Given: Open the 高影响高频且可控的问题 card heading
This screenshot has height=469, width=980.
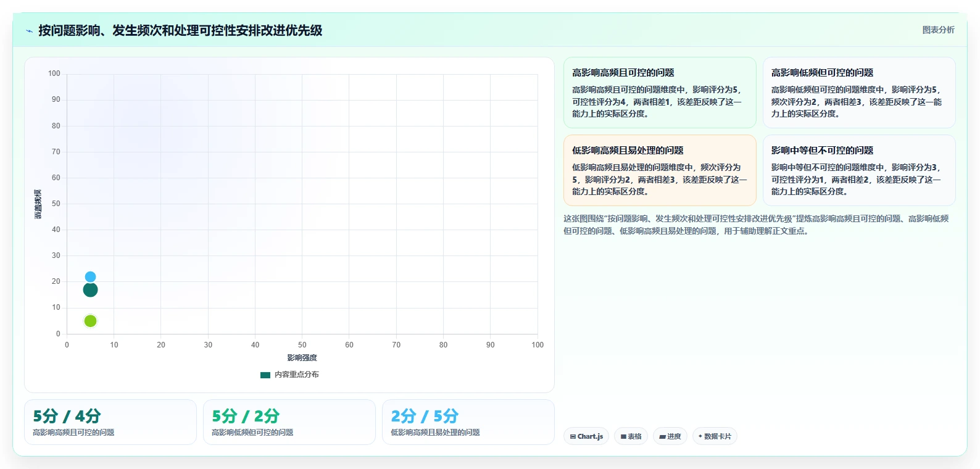Looking at the screenshot, I should 623,73.
